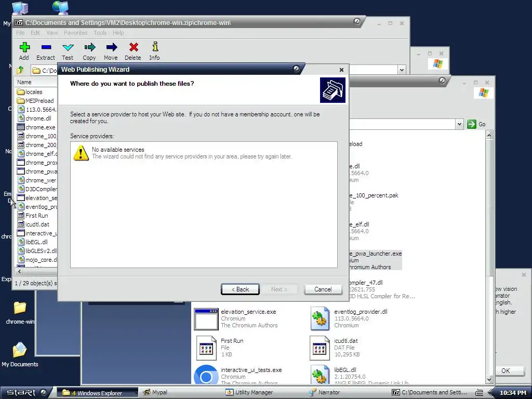Select the First Run file icon in Explorer
Viewport: 532px width, 399px height.
(206, 348)
